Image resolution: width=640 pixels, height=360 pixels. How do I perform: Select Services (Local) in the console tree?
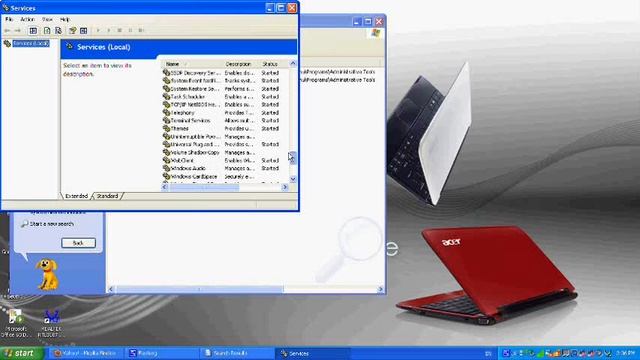[31, 43]
